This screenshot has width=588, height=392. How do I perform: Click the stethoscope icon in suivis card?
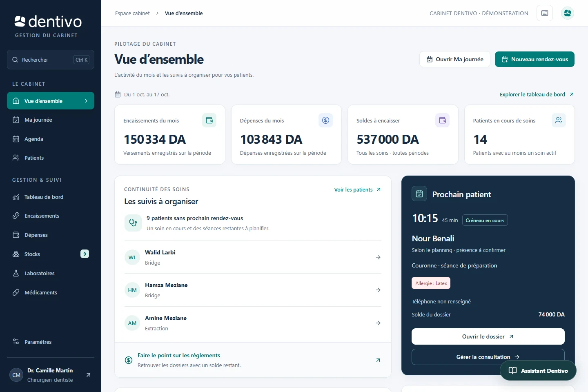click(x=133, y=223)
